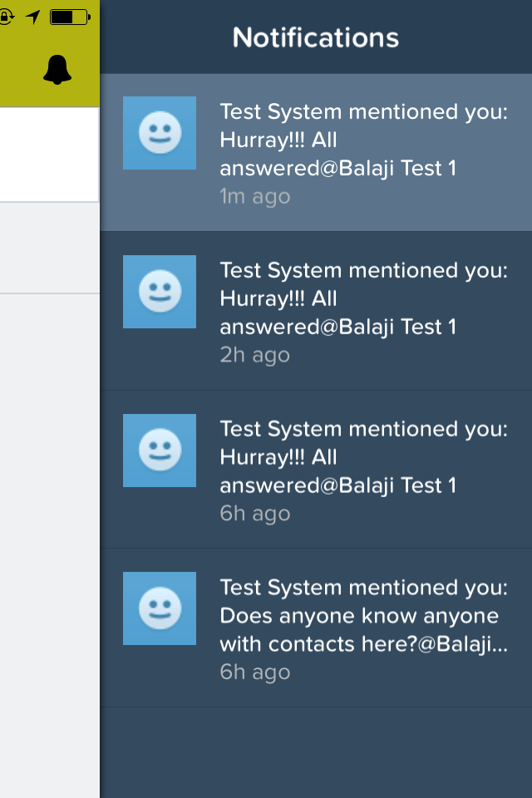Tap the white card in the left main view

click(48, 154)
